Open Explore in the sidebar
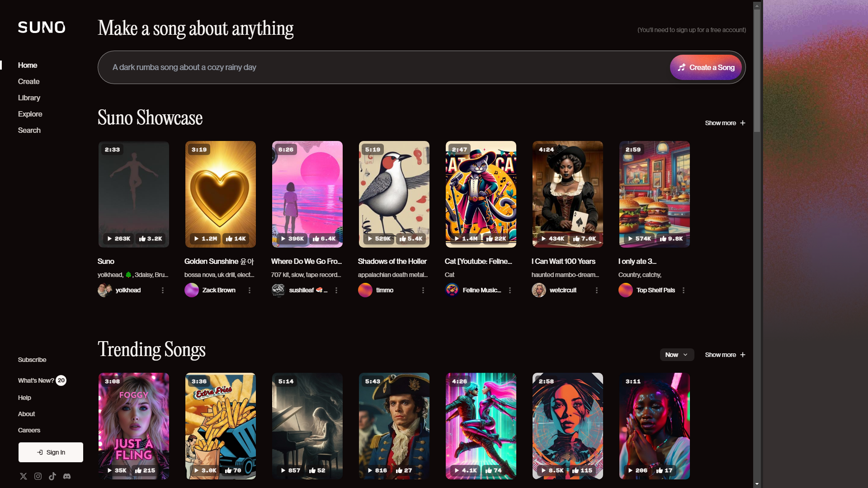Viewport: 868px width, 488px height. tap(30, 114)
